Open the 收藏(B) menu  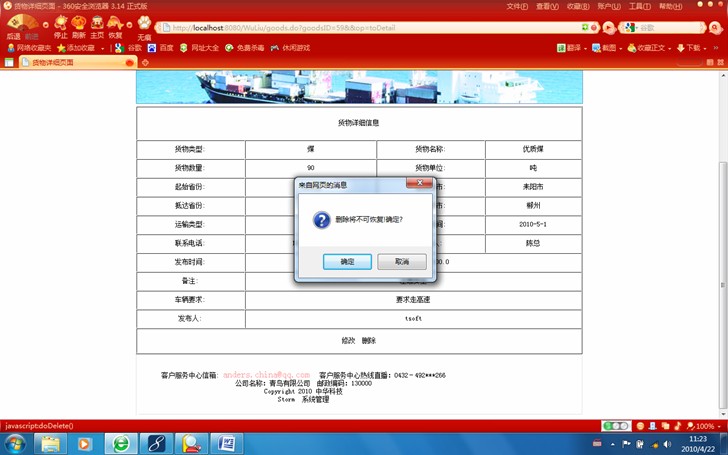coord(578,6)
